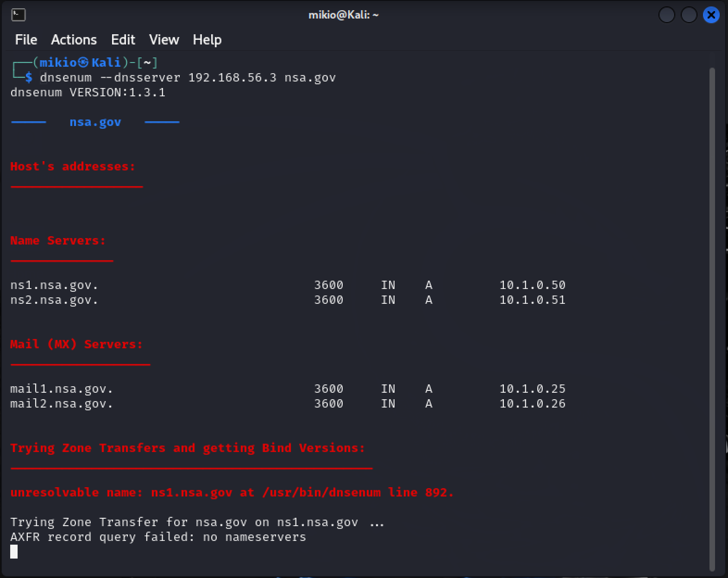Click the dnsenum command line text
Viewport: 728px width, 578px height.
(x=188, y=77)
